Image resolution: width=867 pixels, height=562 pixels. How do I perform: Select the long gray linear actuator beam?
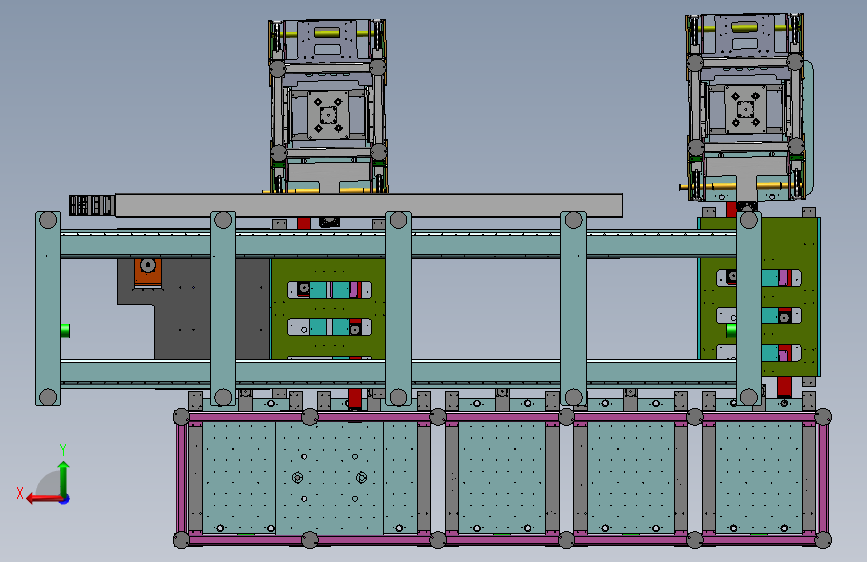(x=369, y=205)
